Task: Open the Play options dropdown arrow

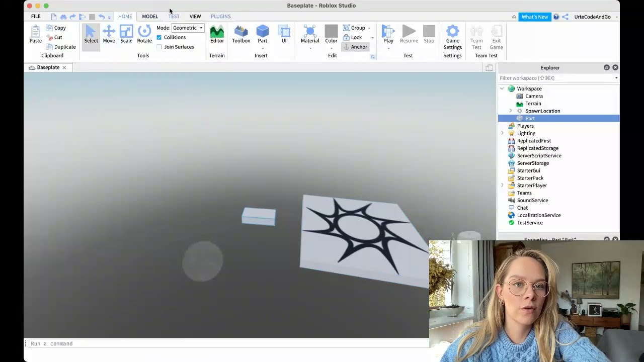Action: 388,48
